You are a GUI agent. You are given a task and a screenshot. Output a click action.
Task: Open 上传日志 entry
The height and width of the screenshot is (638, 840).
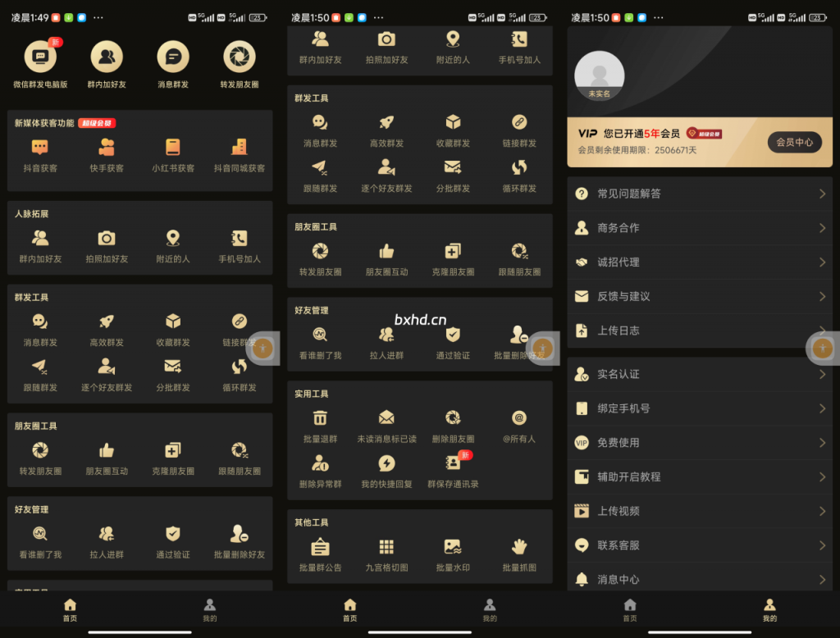coord(700,330)
